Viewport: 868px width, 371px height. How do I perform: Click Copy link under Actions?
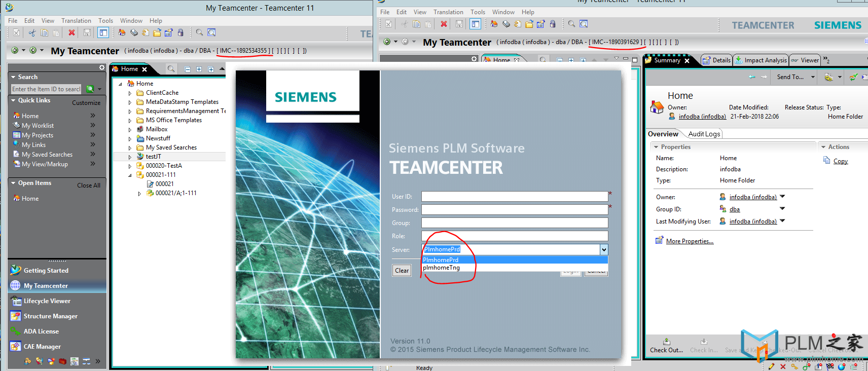click(840, 161)
